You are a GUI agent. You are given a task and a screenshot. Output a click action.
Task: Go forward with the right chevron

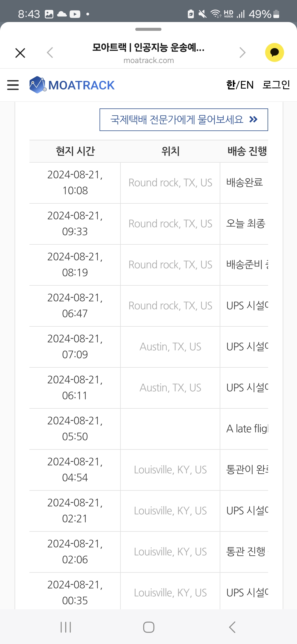coord(242,53)
